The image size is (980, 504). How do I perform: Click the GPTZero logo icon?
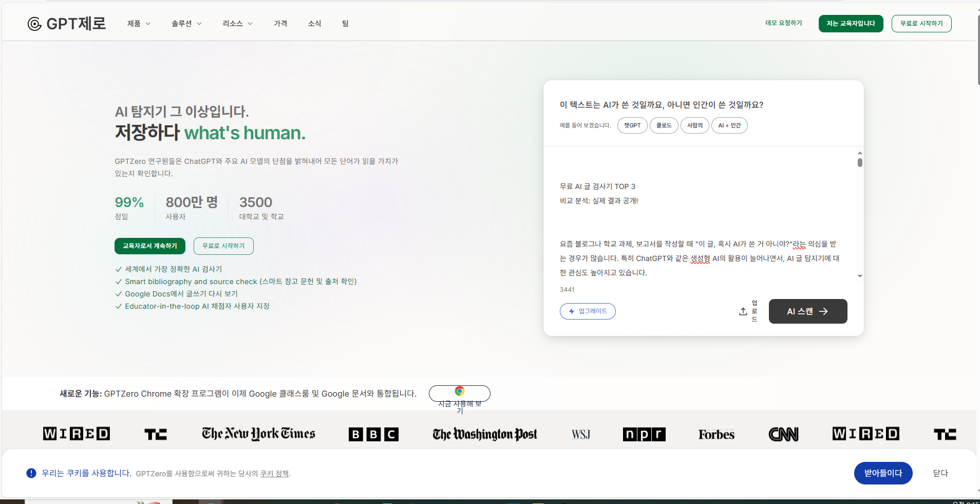click(x=34, y=24)
